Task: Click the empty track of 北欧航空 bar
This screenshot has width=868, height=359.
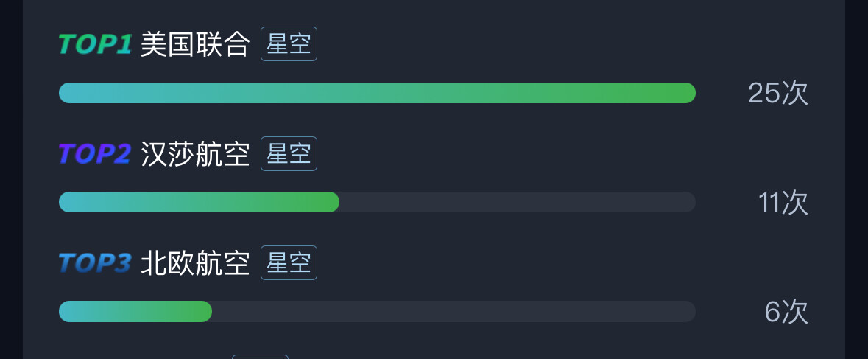Action: [453, 311]
